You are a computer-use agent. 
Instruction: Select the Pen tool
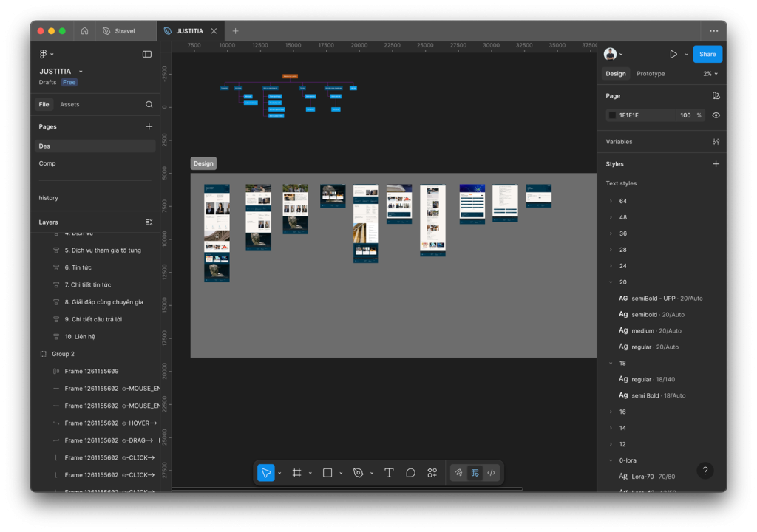[x=359, y=473]
